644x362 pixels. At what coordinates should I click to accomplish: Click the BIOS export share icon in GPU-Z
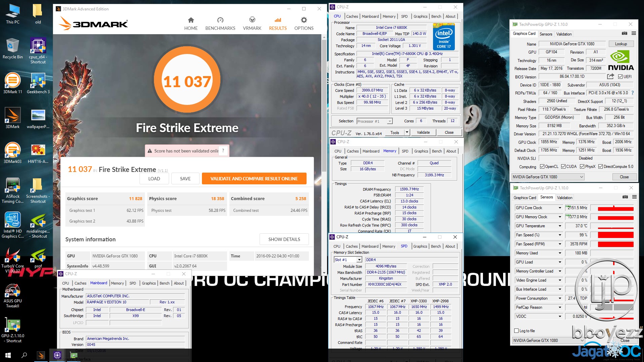610,76
